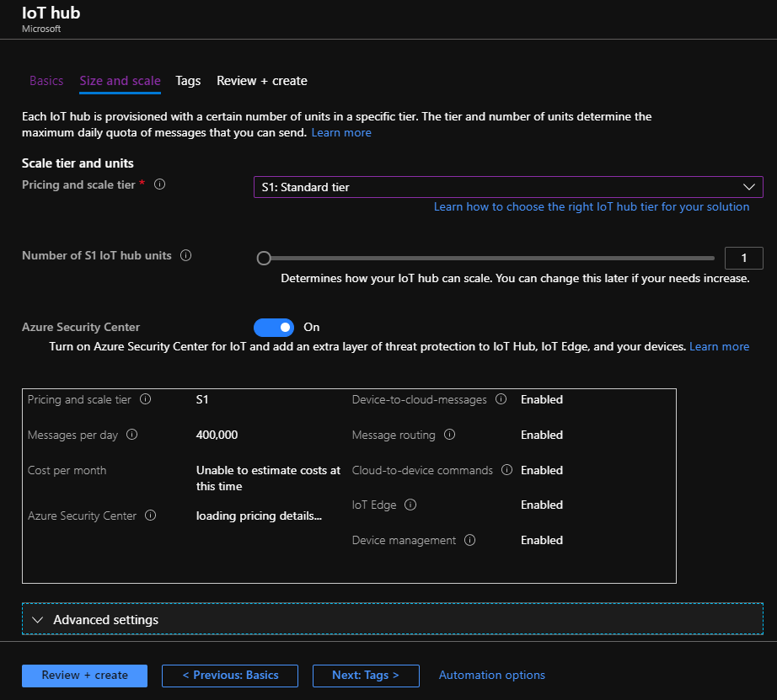Open the Pricing and scale tier dropdown
Image resolution: width=777 pixels, height=700 pixels.
coord(508,187)
